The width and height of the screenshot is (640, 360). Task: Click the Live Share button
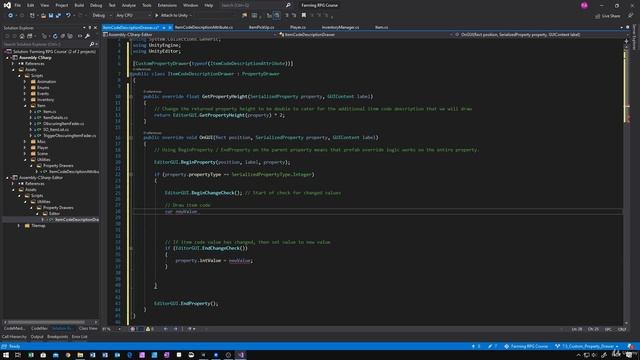point(607,16)
